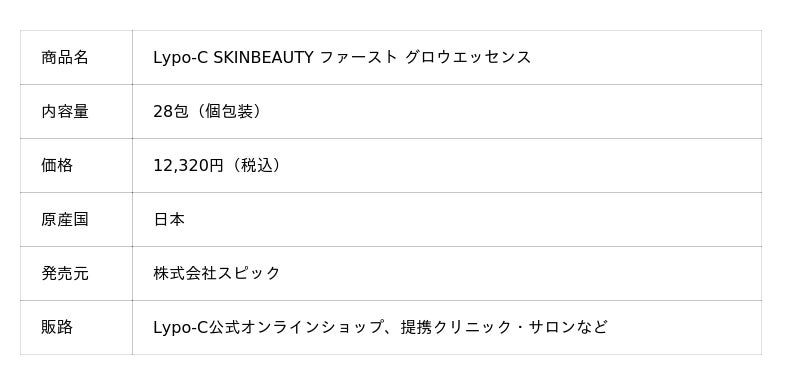The height and width of the screenshot is (385, 800).
Task: Select the 28包（個包装） value
Action: (209, 112)
